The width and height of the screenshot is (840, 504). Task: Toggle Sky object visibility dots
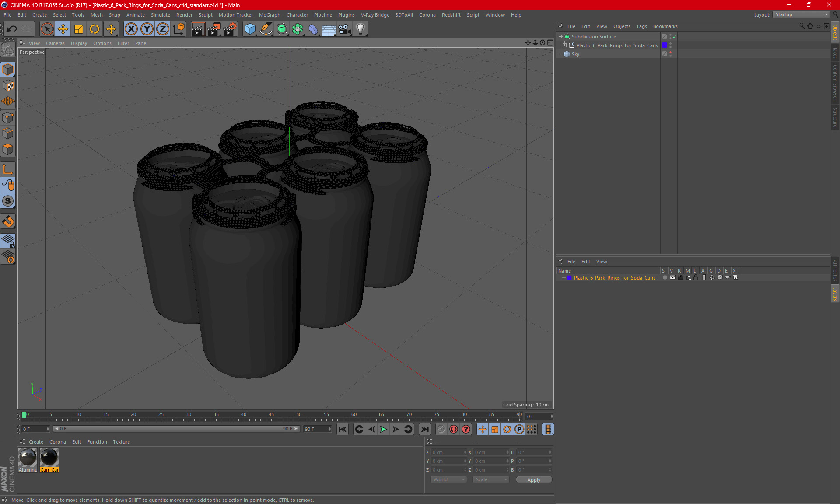(670, 54)
